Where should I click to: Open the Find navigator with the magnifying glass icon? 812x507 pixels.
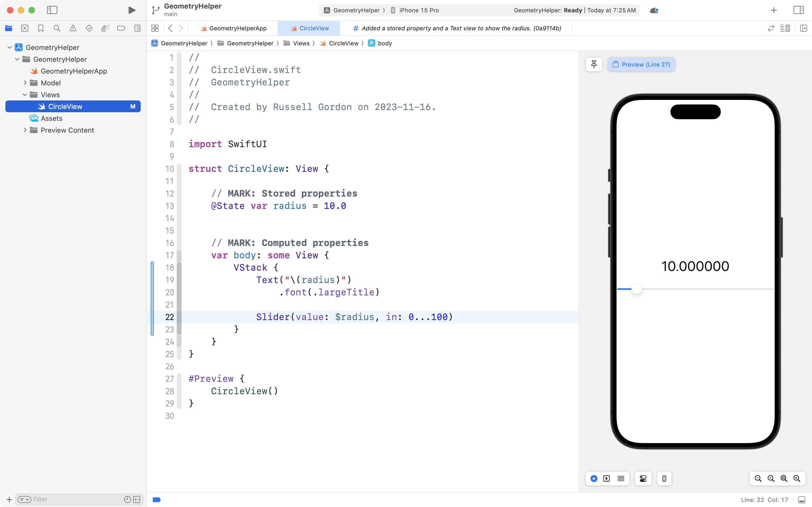click(57, 28)
